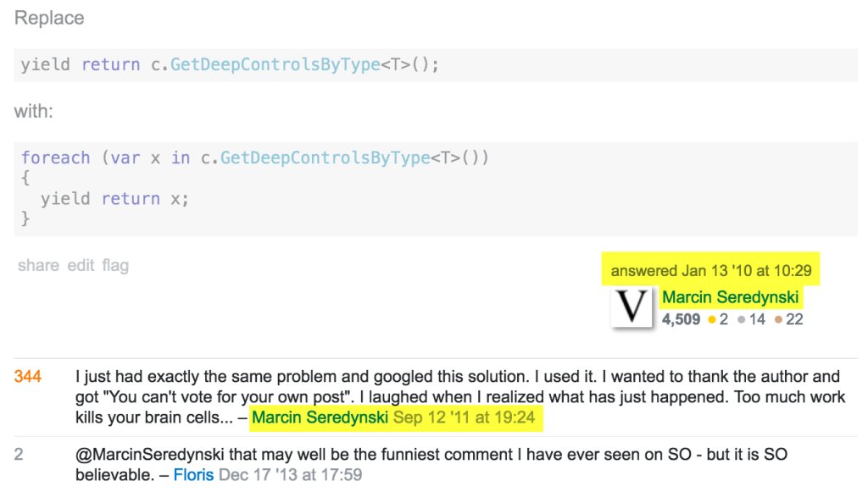Viewport: 868px width, 492px height.
Task: Click Marcin Seredynski's V avatar image
Action: point(632,307)
